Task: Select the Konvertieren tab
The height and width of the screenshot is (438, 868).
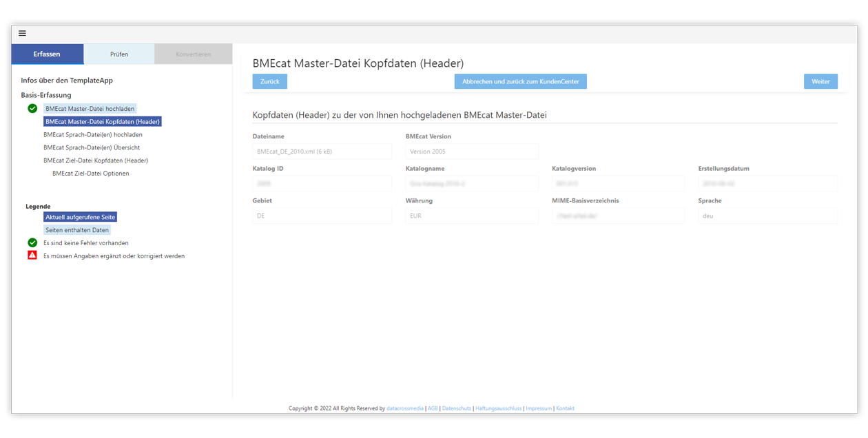Action: (x=194, y=54)
